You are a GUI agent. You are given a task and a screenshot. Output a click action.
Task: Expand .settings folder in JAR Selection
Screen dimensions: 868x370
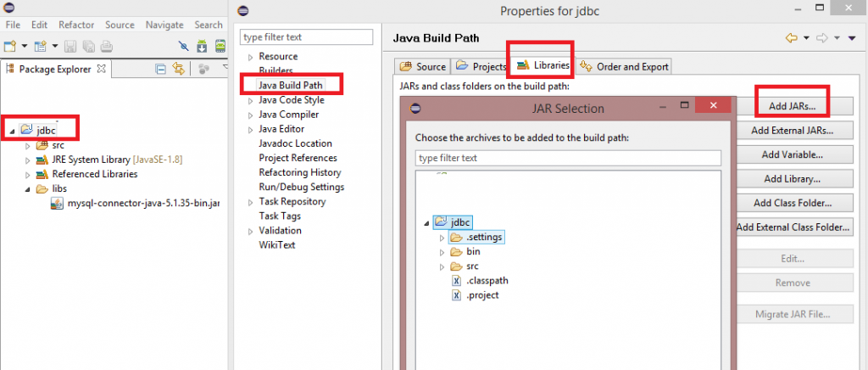[442, 238]
